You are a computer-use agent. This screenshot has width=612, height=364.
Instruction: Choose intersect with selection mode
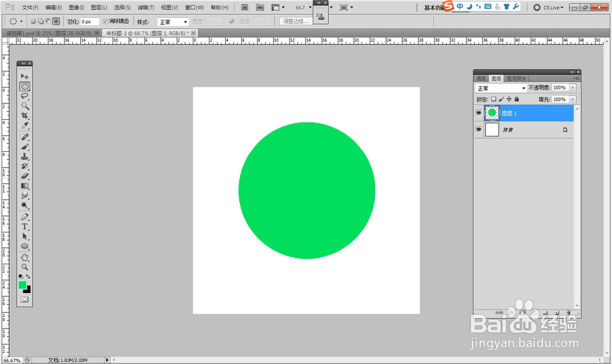(x=56, y=21)
